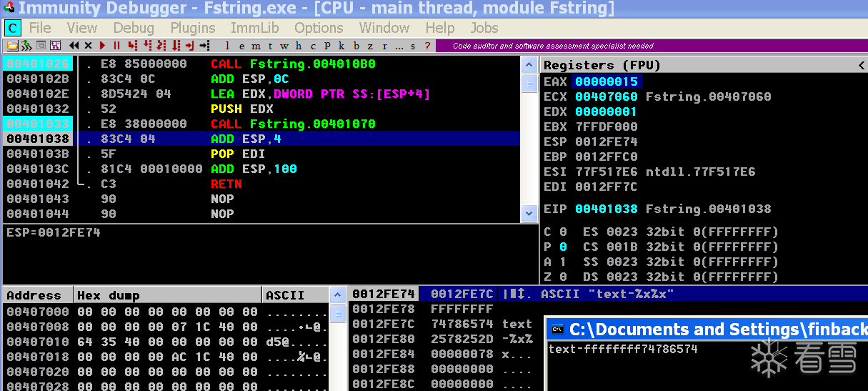Open the View menu
Image resolution: width=868 pixels, height=391 pixels.
click(x=81, y=28)
